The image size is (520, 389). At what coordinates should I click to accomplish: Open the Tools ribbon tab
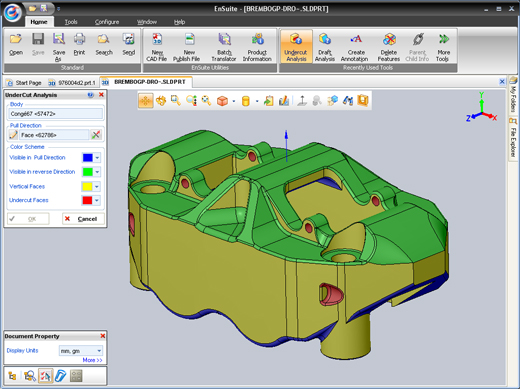[x=71, y=22]
